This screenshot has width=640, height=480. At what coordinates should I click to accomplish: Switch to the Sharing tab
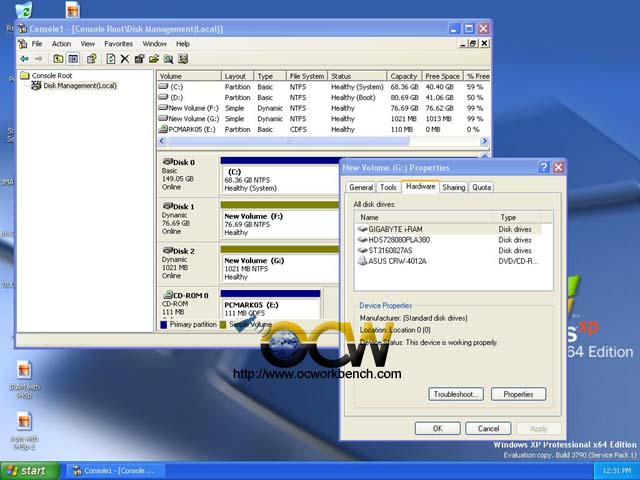click(453, 187)
